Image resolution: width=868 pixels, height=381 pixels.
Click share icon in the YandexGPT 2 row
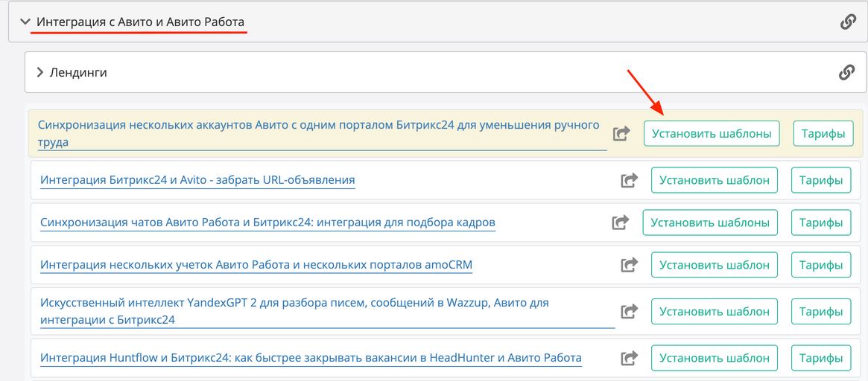[630, 312]
